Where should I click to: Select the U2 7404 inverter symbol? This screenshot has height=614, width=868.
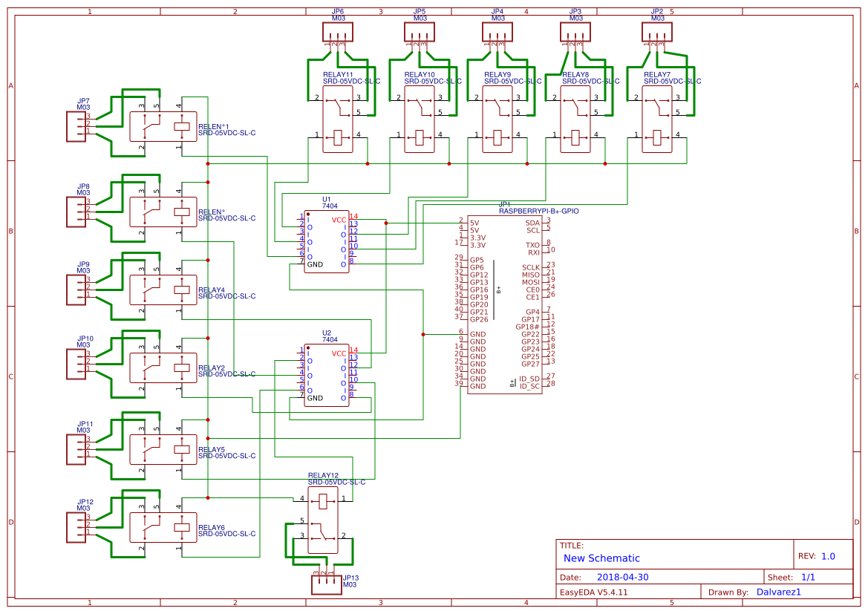[x=327, y=375]
